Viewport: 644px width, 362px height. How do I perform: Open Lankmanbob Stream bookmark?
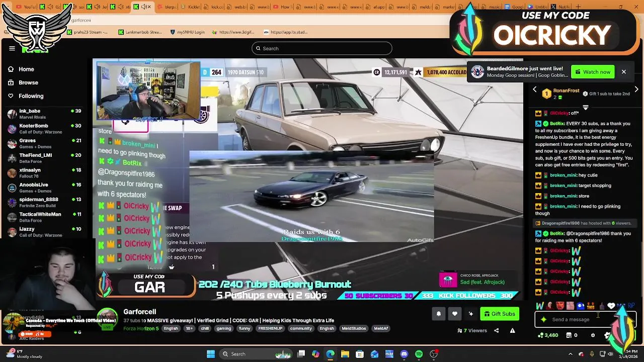coord(140,32)
